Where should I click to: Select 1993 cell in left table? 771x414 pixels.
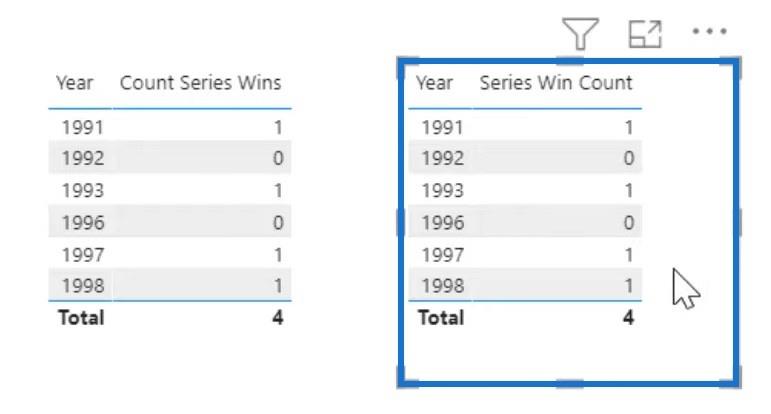(83, 190)
